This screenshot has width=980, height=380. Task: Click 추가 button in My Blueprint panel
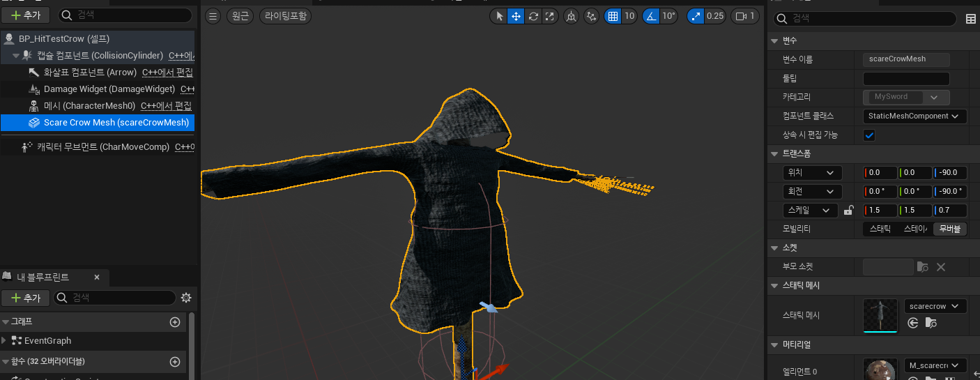point(26,298)
